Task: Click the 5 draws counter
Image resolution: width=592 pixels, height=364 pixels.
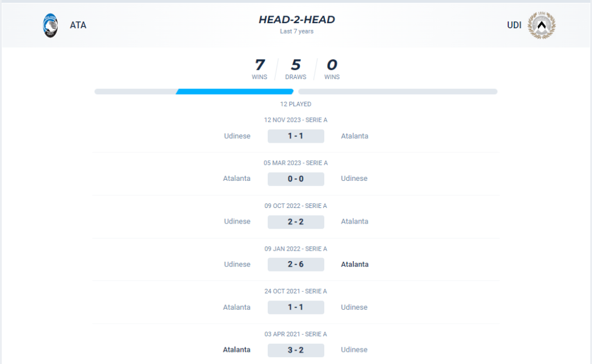Action: 295,69
